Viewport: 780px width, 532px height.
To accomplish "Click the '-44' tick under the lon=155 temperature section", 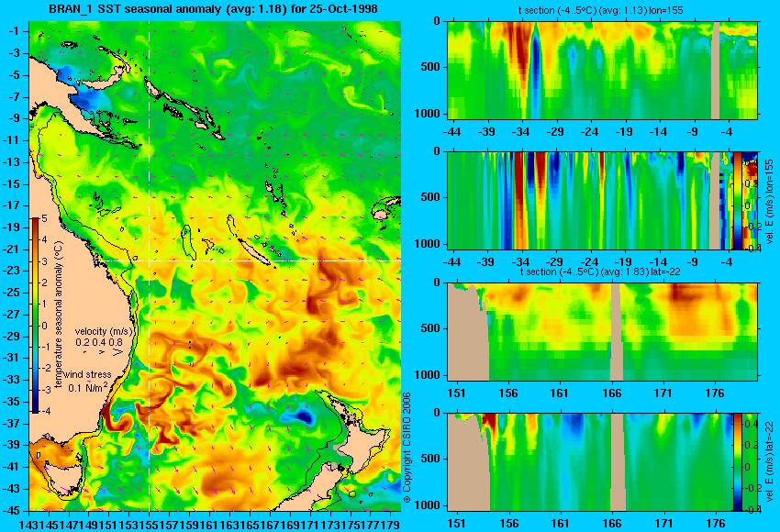I will 451,132.
